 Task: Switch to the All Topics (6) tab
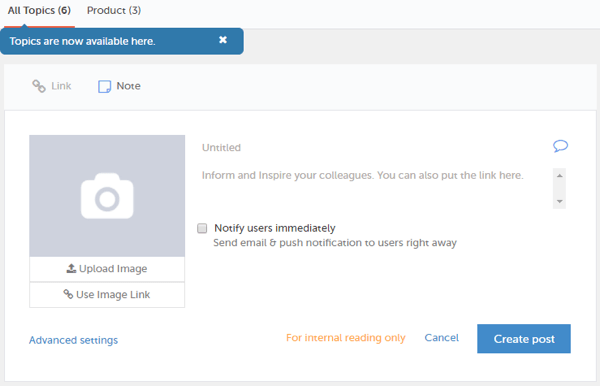39,11
